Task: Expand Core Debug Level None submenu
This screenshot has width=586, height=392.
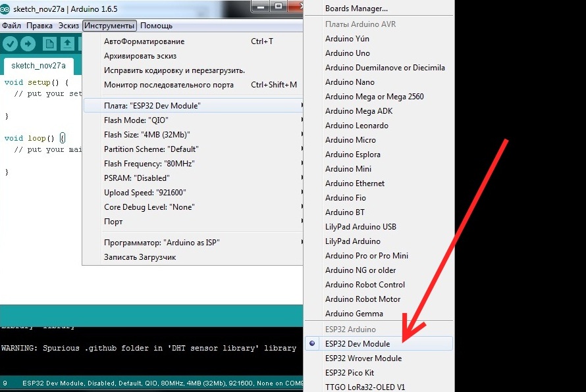Action: 193,207
